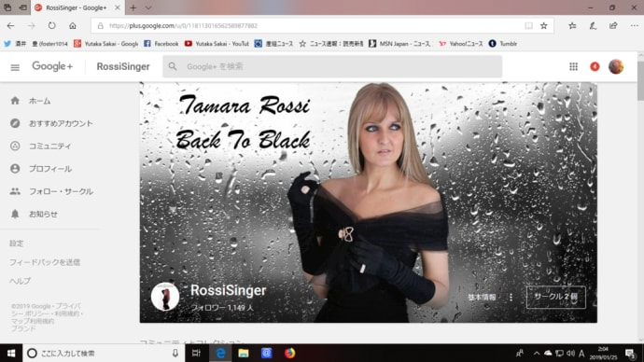Expand the tab preview chevron

tap(148, 7)
